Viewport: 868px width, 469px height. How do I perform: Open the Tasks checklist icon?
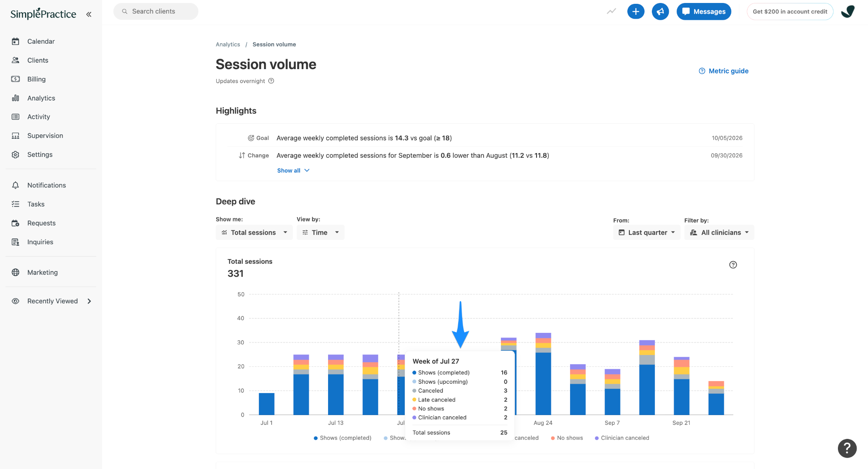point(16,204)
